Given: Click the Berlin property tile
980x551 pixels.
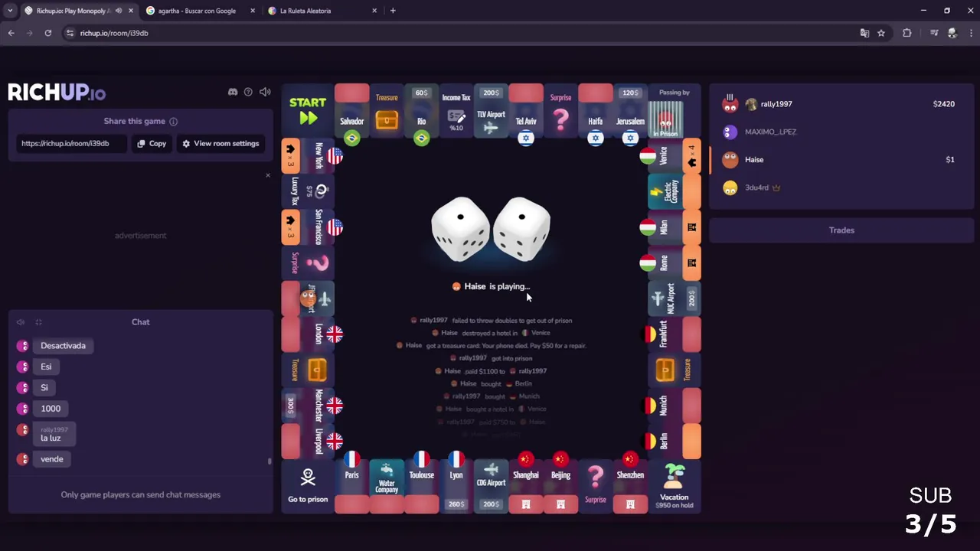Looking at the screenshot, I should tap(675, 441).
